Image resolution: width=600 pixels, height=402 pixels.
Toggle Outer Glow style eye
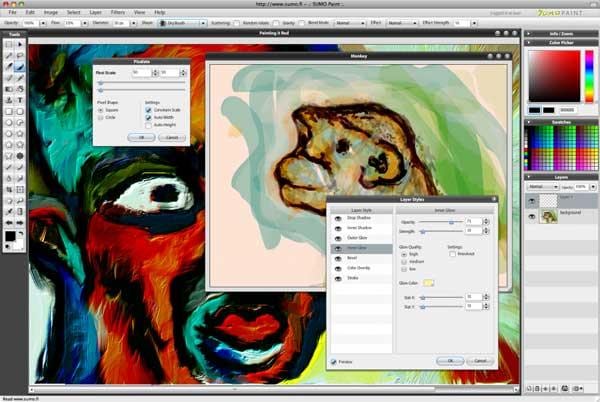click(338, 238)
